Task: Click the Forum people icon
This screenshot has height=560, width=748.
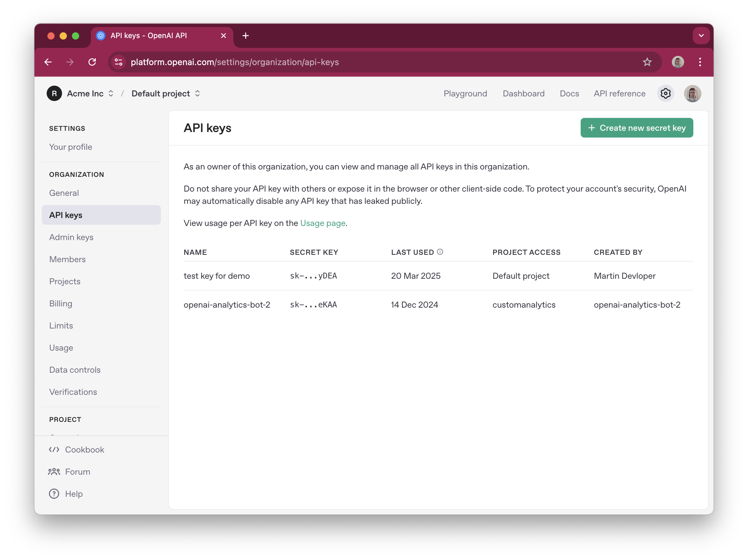Action: [x=54, y=471]
